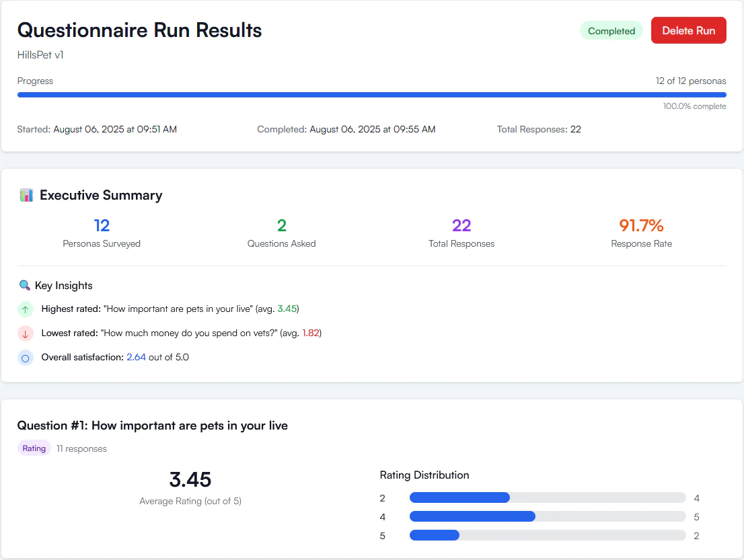Click the purple Rating tag on Question #1
The width and height of the screenshot is (744, 560).
(x=34, y=448)
